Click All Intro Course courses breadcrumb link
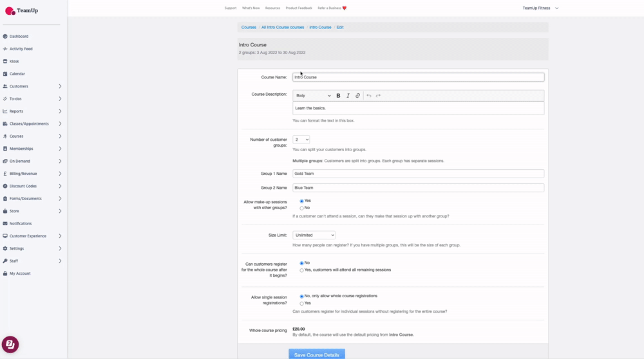Viewport: 644px width, 359px height. coord(282,28)
